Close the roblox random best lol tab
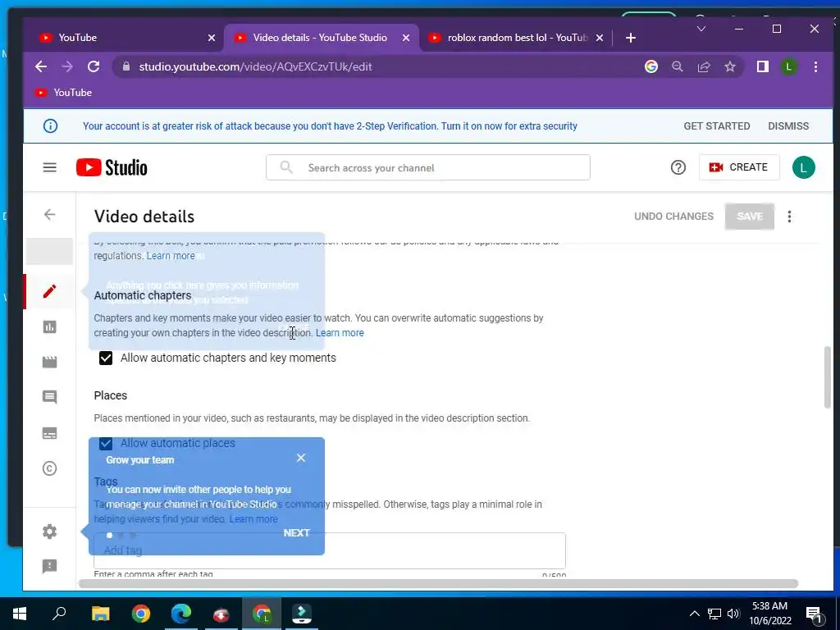The height and width of the screenshot is (630, 840). tap(600, 38)
